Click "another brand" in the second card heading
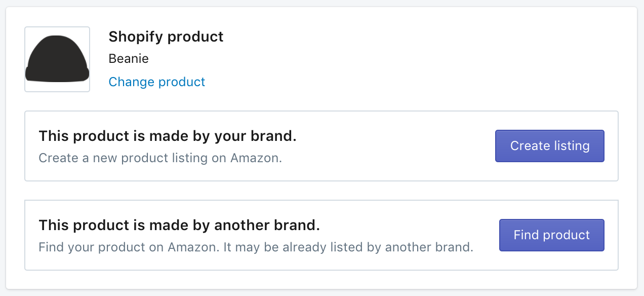The width and height of the screenshot is (644, 296). [x=267, y=225]
